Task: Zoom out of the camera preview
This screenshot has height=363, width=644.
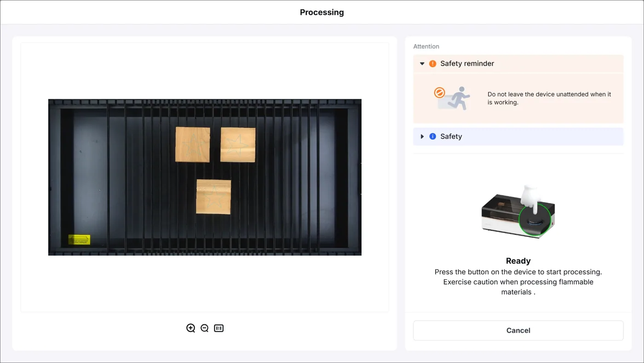Action: point(205,328)
